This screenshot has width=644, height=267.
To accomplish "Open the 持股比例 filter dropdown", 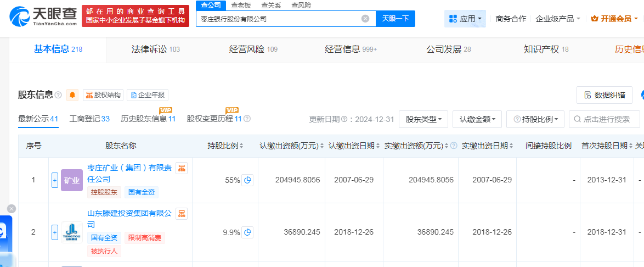I will [x=535, y=119].
